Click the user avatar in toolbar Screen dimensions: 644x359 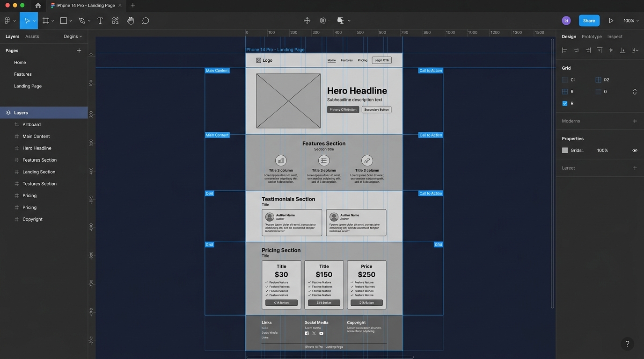coord(566,21)
